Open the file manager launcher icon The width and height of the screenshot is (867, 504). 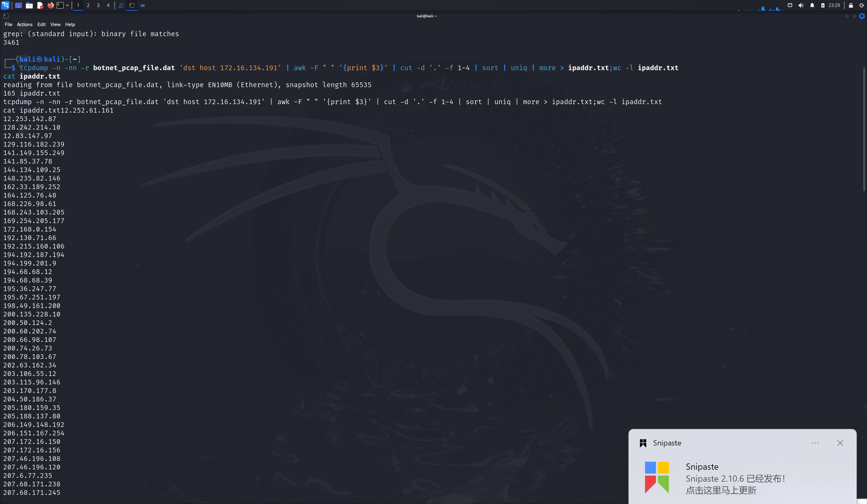29,5
